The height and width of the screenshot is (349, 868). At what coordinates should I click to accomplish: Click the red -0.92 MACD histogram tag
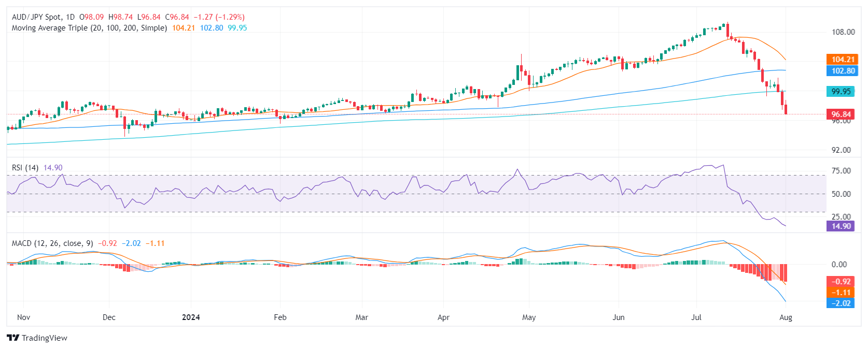coord(841,282)
